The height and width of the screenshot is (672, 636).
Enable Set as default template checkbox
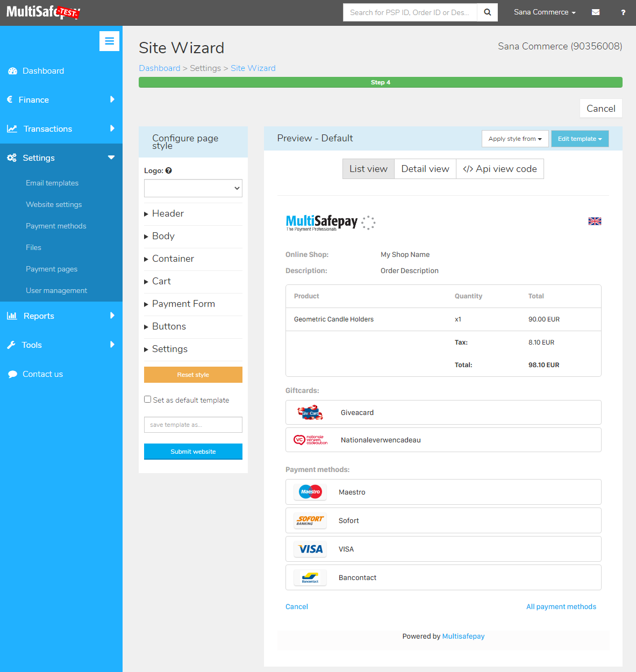tap(147, 399)
